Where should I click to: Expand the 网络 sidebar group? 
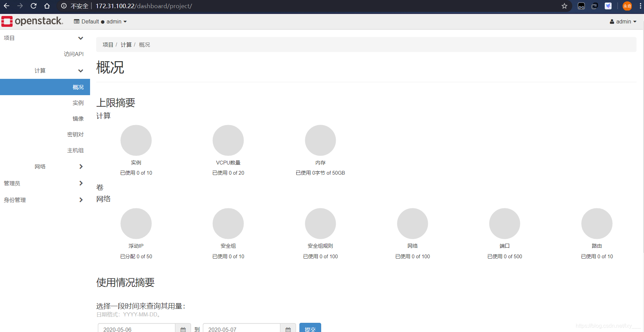(45, 167)
